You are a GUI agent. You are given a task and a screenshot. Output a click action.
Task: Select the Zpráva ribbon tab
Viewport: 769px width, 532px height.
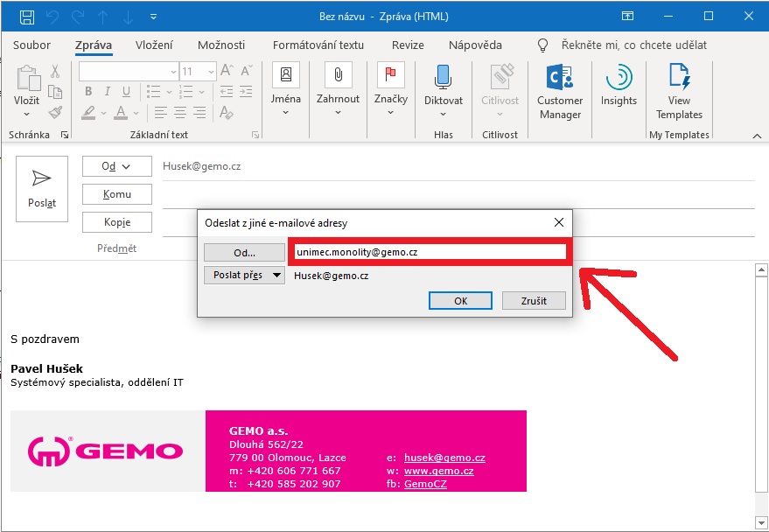click(x=94, y=45)
